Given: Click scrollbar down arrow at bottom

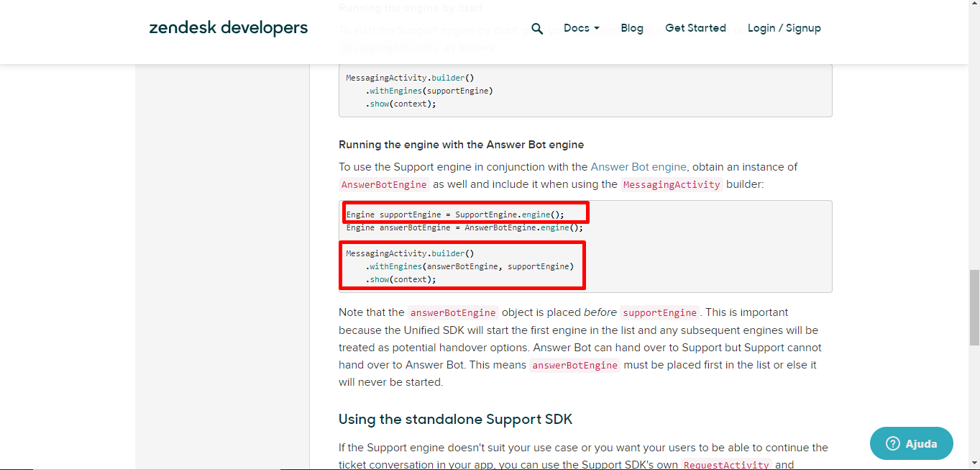Looking at the screenshot, I should (x=974, y=464).
